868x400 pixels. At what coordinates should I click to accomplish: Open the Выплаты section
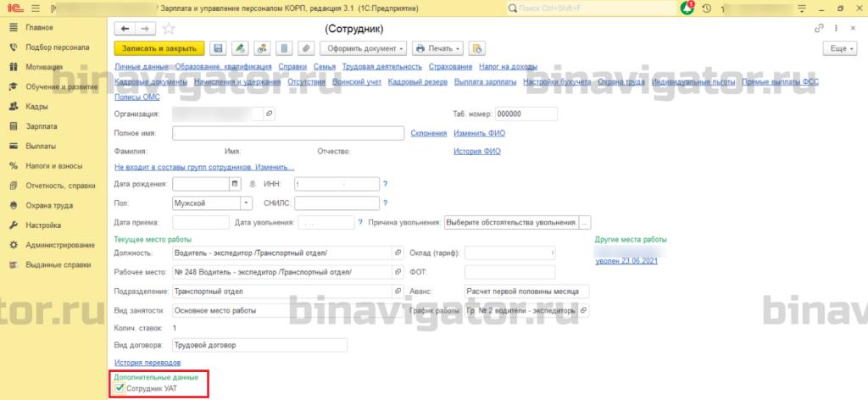pos(41,146)
